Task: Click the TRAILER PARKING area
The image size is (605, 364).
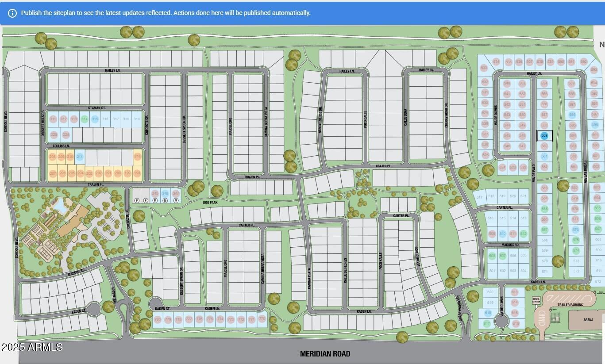Action: click(570, 305)
